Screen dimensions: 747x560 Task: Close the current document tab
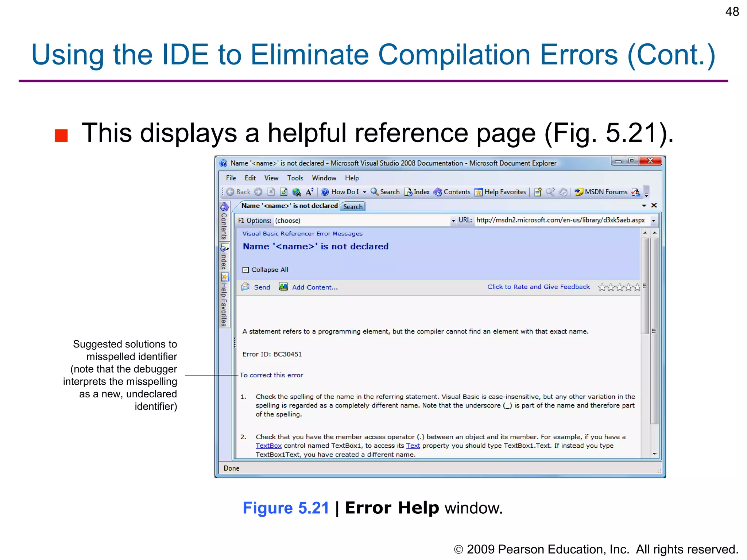coord(654,205)
